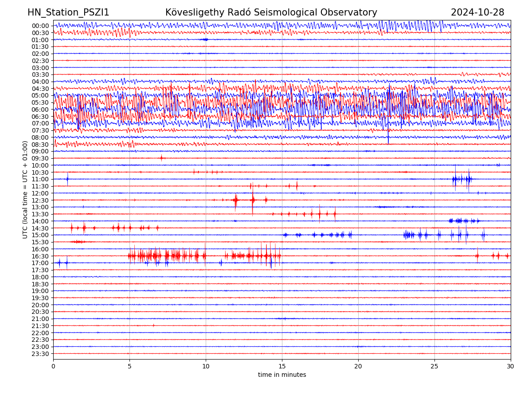The image size is (532, 399).
Task: Click the 21:30 row time label
Action: coord(40,326)
